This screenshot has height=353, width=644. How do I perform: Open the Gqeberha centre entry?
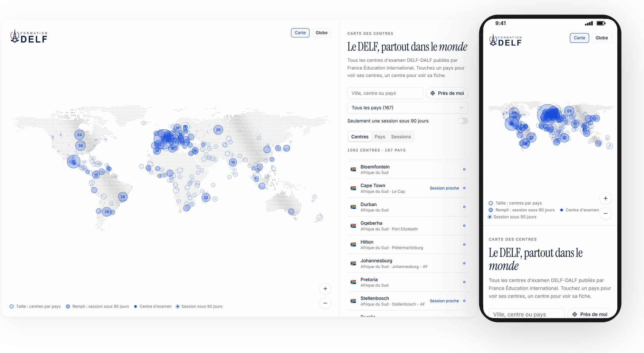(407, 226)
